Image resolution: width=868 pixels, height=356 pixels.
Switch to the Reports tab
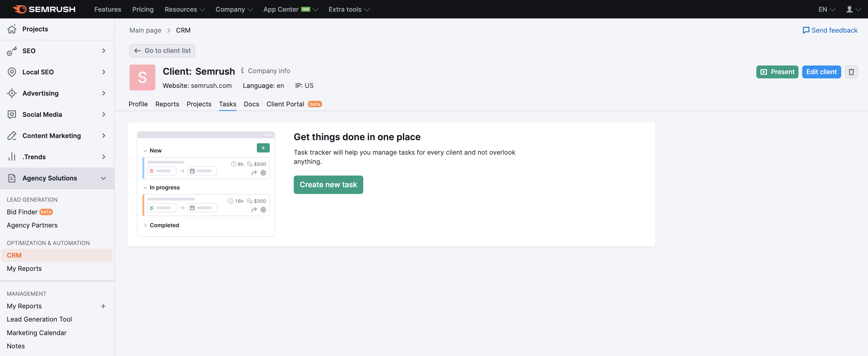tap(167, 104)
